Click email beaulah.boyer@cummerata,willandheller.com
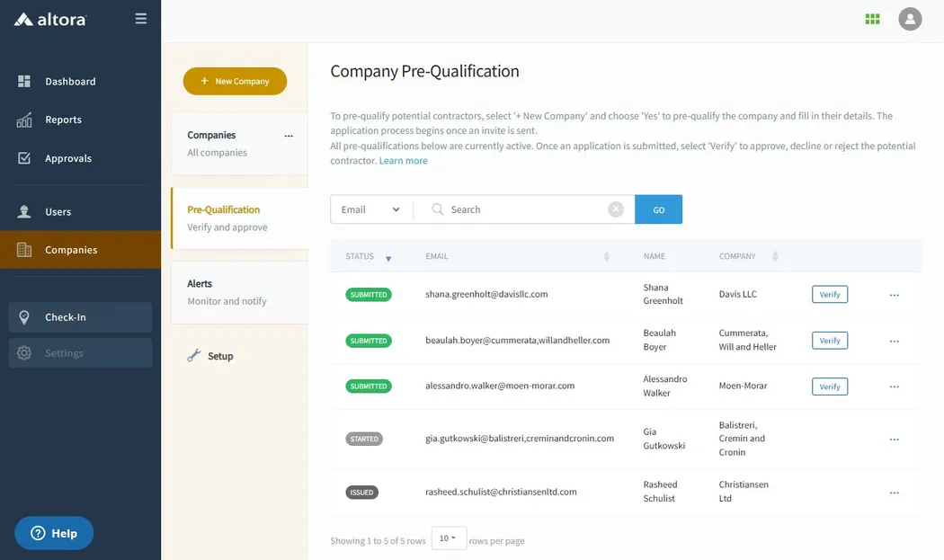The image size is (944, 560). [x=517, y=340]
